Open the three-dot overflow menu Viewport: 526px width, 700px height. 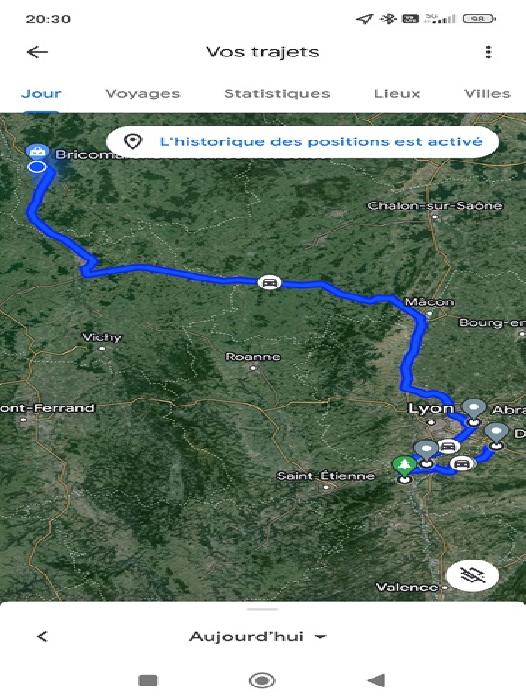tap(488, 52)
